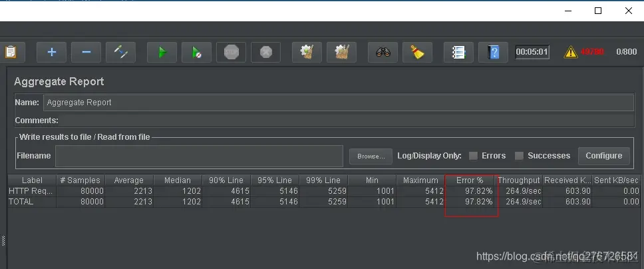644x269 pixels.
Task: Open the Function Helper list icon
Action: [x=459, y=52]
